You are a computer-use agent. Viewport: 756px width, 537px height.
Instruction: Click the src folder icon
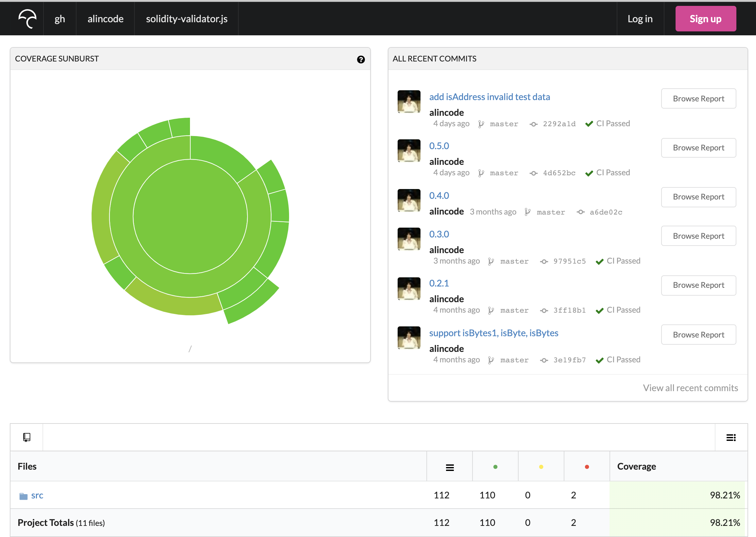point(23,496)
